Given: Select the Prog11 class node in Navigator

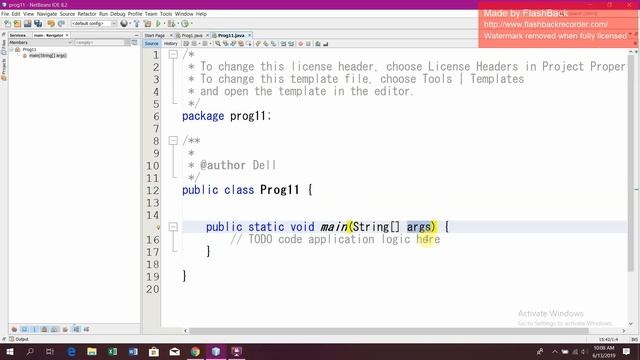Looking at the screenshot, I should [x=29, y=49].
